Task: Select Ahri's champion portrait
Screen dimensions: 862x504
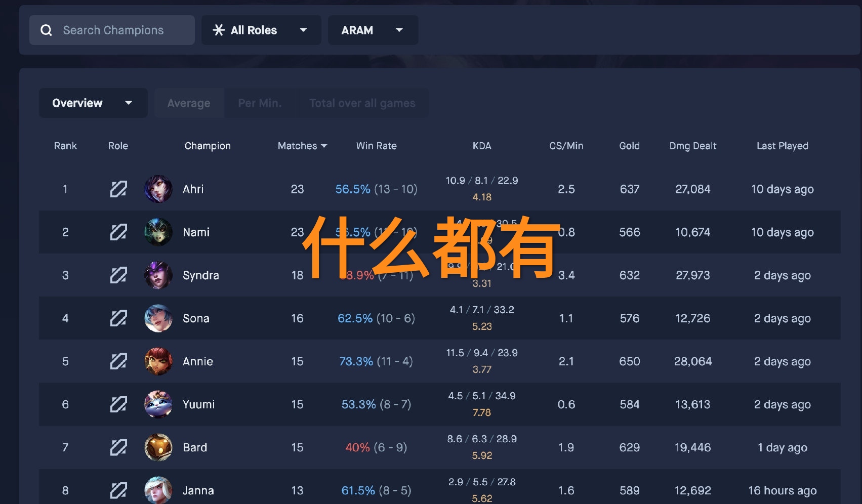Action: (x=158, y=189)
